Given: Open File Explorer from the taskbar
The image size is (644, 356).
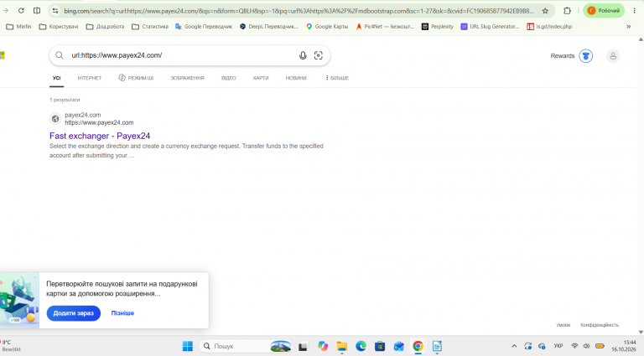Looking at the screenshot, I should pyautogui.click(x=342, y=347).
